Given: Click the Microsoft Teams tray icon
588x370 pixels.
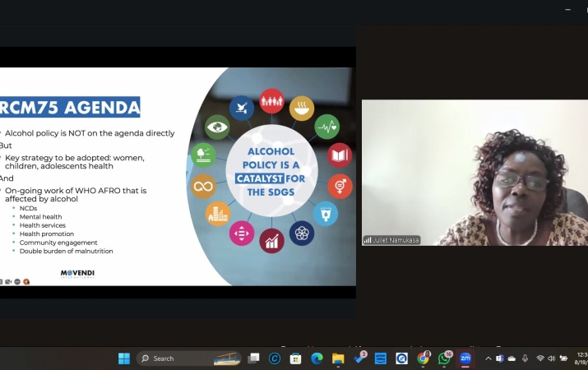Looking at the screenshot, I should click(x=499, y=358).
